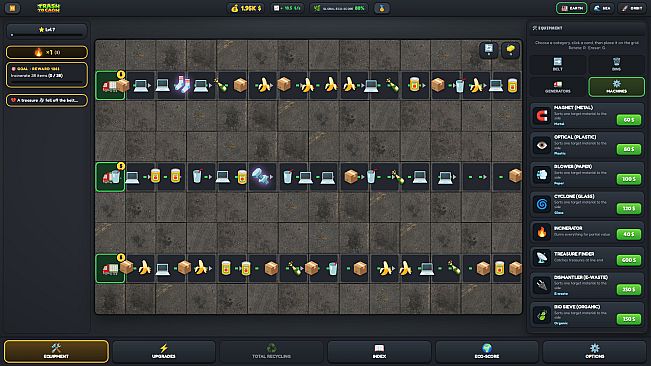651x366 pixels.
Task: Switch to the Orbit world
Action: tap(632, 8)
